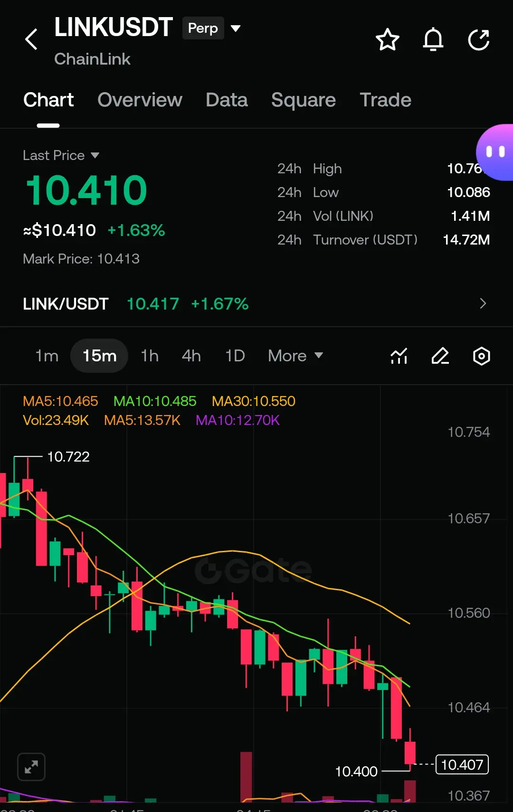Tap the 24h Turnover value 14.72M
Screen dimensions: 513x812
tap(466, 240)
